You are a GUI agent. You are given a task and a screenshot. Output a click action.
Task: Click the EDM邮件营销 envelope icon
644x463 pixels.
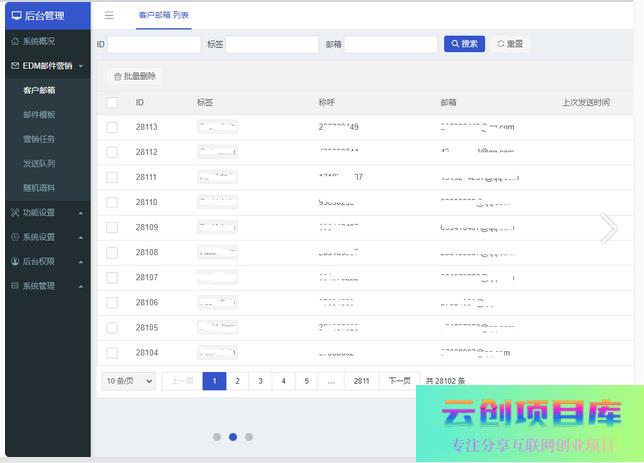pyautogui.click(x=15, y=66)
